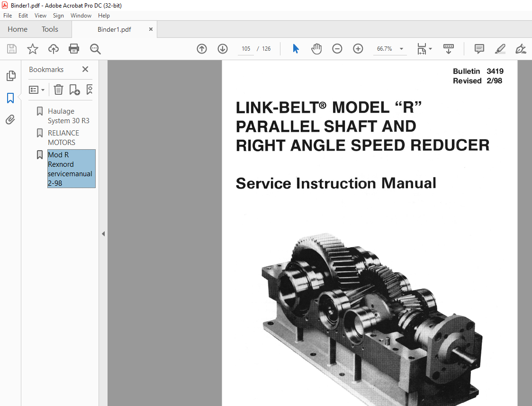Image resolution: width=532 pixels, height=406 pixels.
Task: Open the View menu
Action: 40,16
